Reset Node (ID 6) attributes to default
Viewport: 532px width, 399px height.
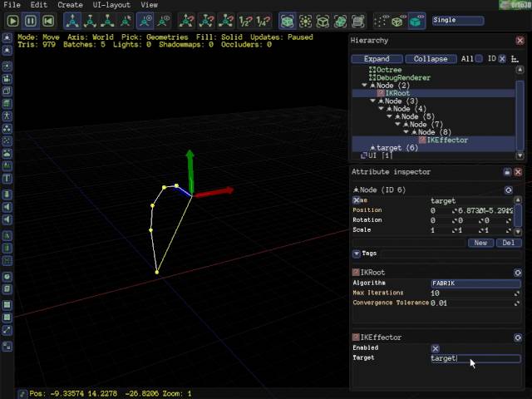(508, 190)
